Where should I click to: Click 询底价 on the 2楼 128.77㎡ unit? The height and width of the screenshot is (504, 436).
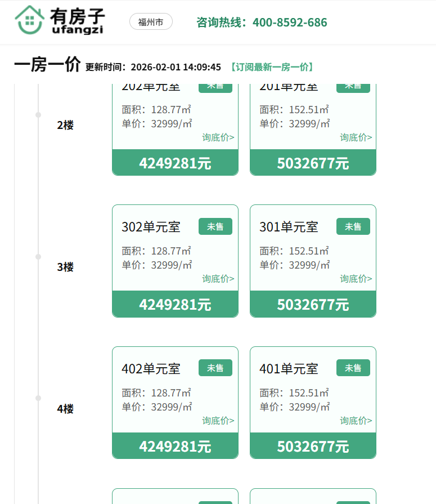pyautogui.click(x=218, y=137)
